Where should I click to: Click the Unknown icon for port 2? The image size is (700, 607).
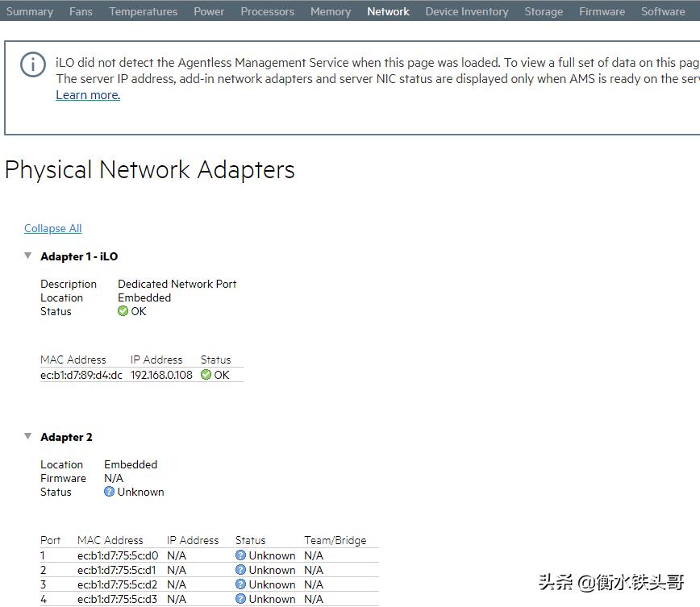[240, 569]
